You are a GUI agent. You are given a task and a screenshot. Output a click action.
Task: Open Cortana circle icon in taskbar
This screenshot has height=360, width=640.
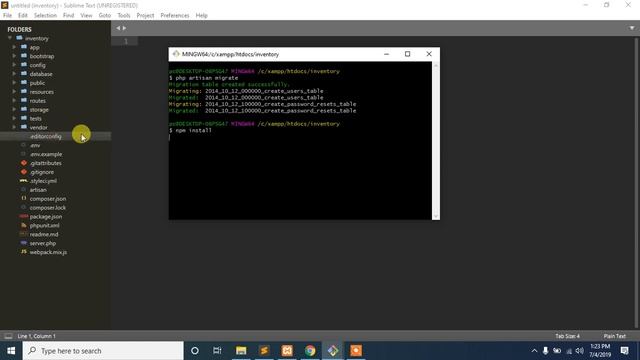[x=195, y=351]
